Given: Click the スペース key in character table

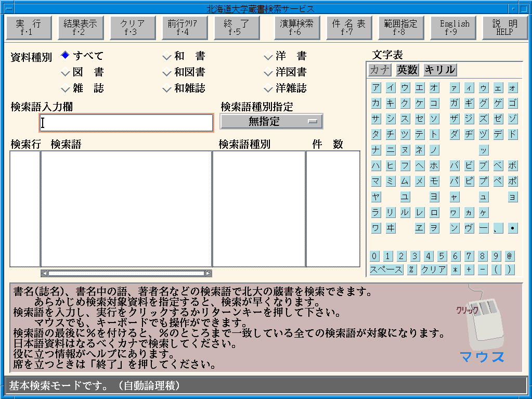Looking at the screenshot, I should [386, 269].
